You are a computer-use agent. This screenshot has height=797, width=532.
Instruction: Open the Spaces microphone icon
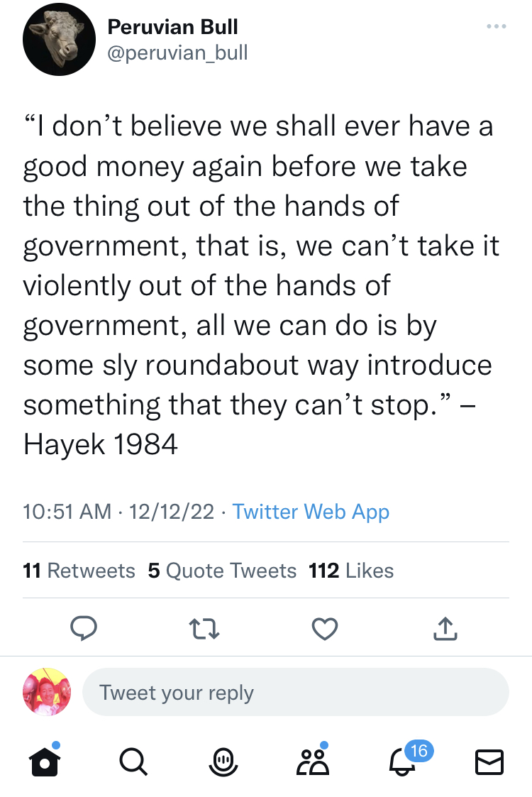(x=222, y=762)
